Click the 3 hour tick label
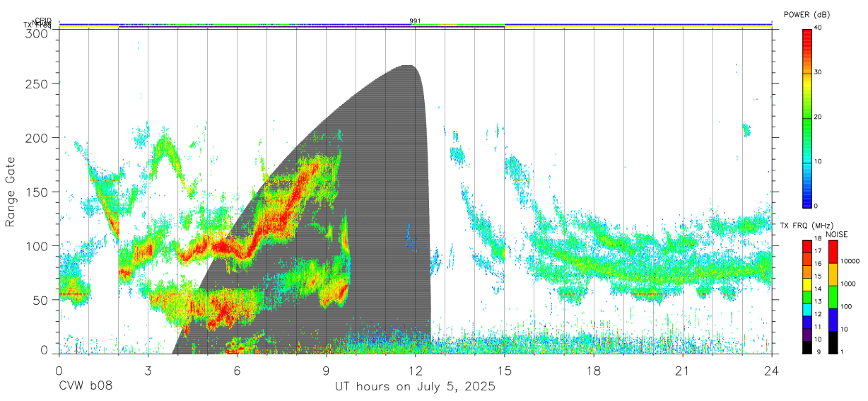This screenshot has width=868, height=401. (148, 370)
